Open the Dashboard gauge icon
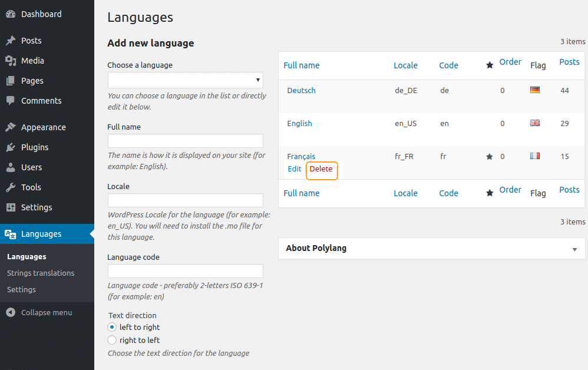 click(x=11, y=14)
